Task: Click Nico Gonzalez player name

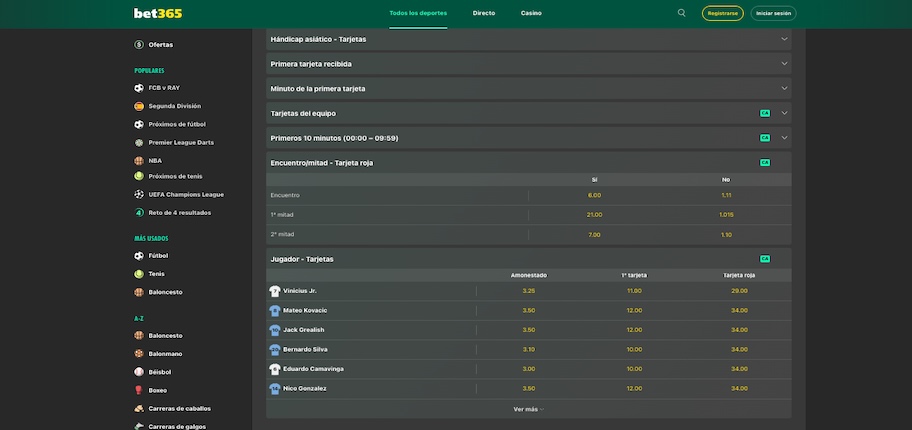Action: [305, 389]
